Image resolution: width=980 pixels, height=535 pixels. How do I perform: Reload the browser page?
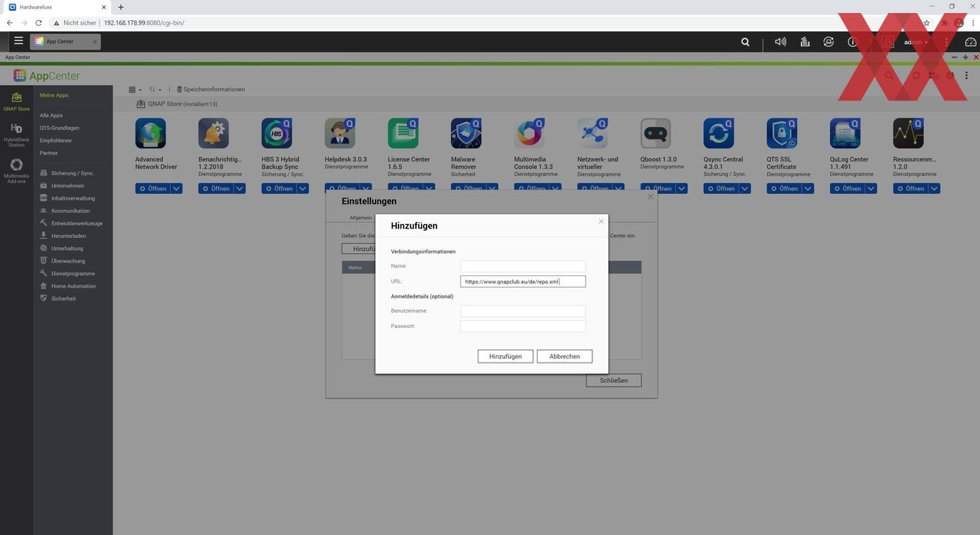38,23
